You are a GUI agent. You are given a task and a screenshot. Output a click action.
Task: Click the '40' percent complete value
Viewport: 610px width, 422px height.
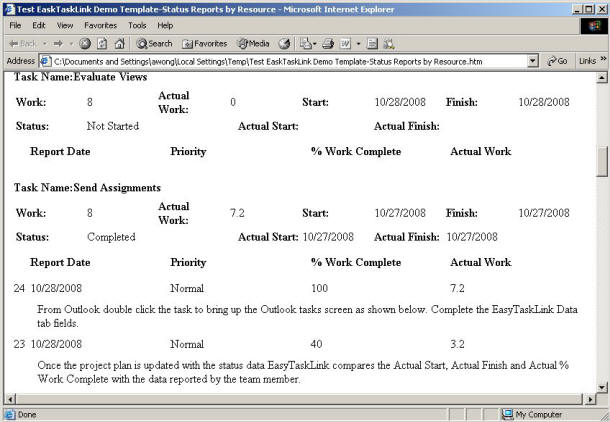click(316, 344)
